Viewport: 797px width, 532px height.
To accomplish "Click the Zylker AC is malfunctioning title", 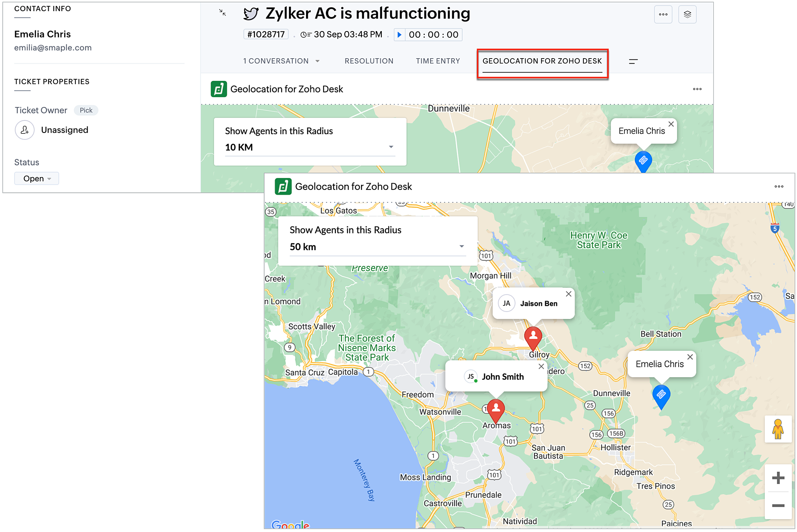I will (x=368, y=14).
